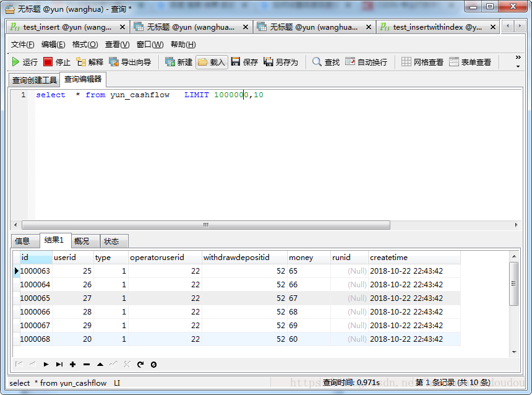This screenshot has height=395, width=532.
Task: Select the cell with id 1000065
Action: (x=35, y=298)
